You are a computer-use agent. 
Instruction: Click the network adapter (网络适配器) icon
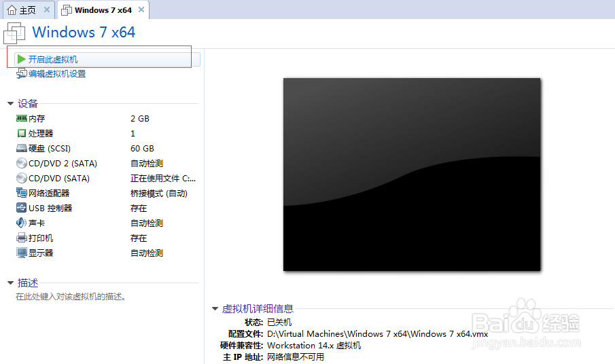click(x=22, y=193)
